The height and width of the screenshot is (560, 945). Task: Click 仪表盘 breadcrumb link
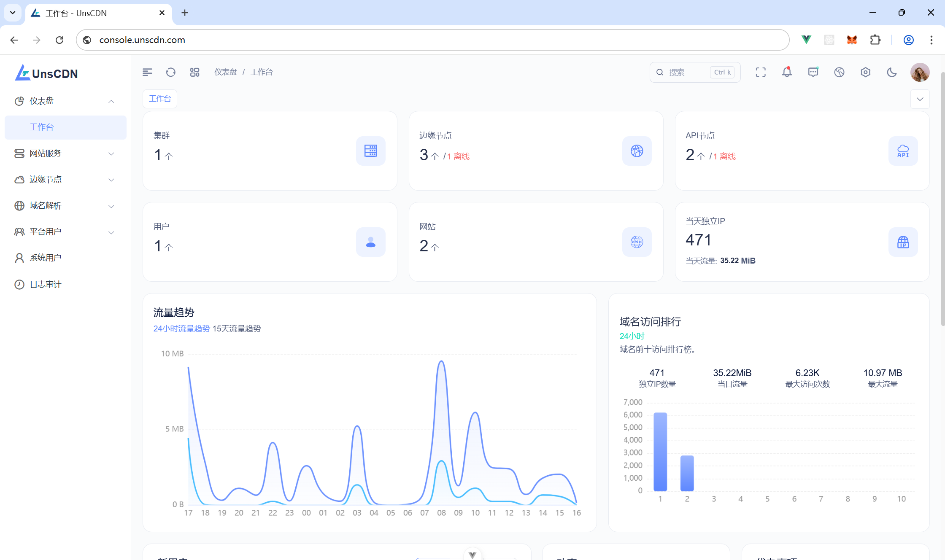[226, 72]
